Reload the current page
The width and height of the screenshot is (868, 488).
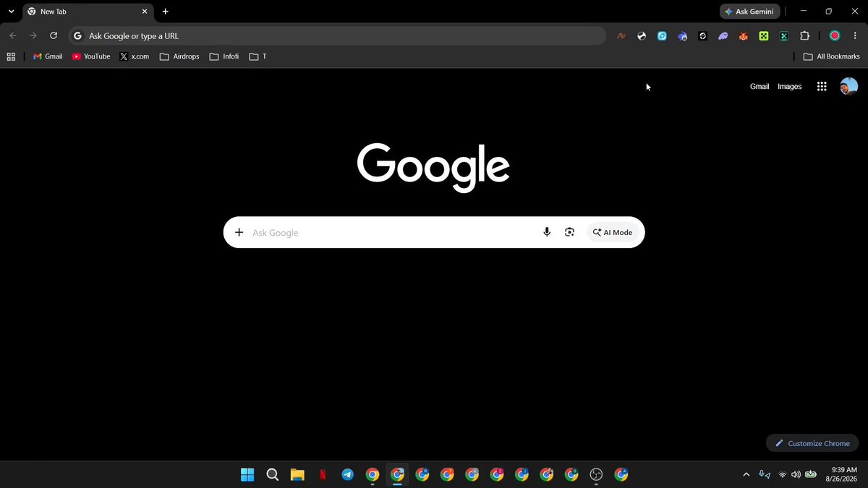pos(54,35)
